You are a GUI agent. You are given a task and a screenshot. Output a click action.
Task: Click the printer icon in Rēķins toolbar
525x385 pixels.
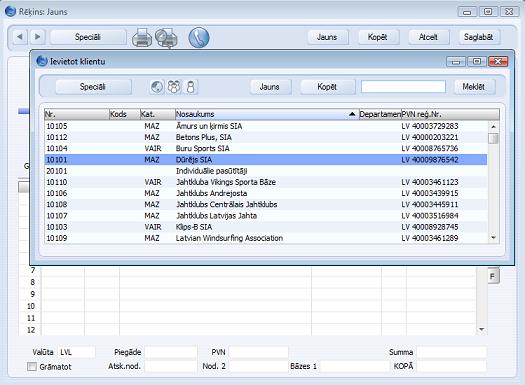(142, 37)
